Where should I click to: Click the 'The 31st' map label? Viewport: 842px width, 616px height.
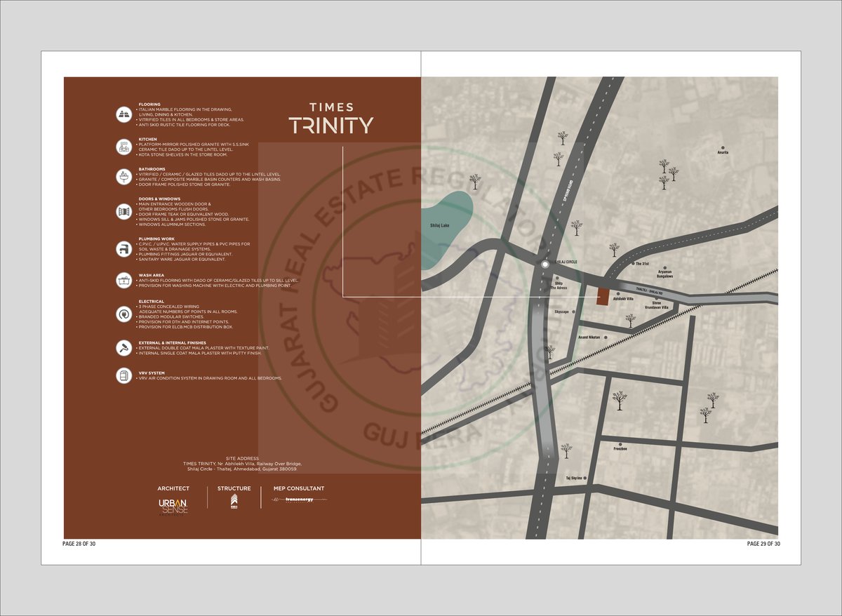coord(643,264)
